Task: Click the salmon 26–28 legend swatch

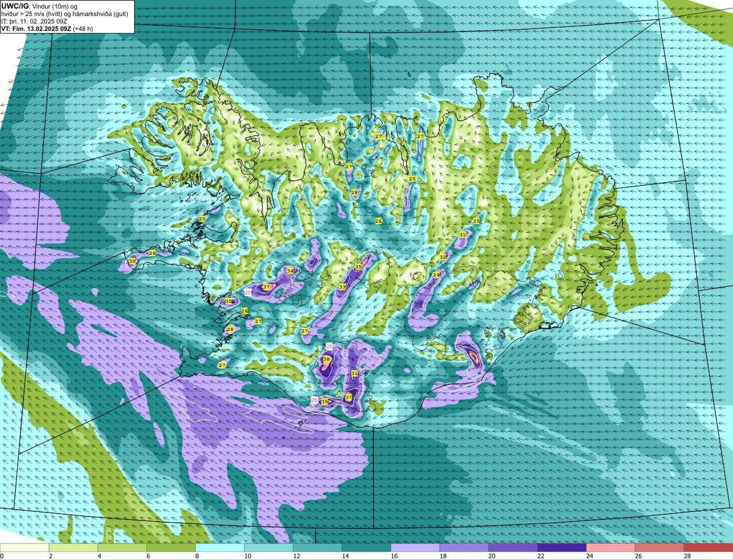Action: point(660,548)
